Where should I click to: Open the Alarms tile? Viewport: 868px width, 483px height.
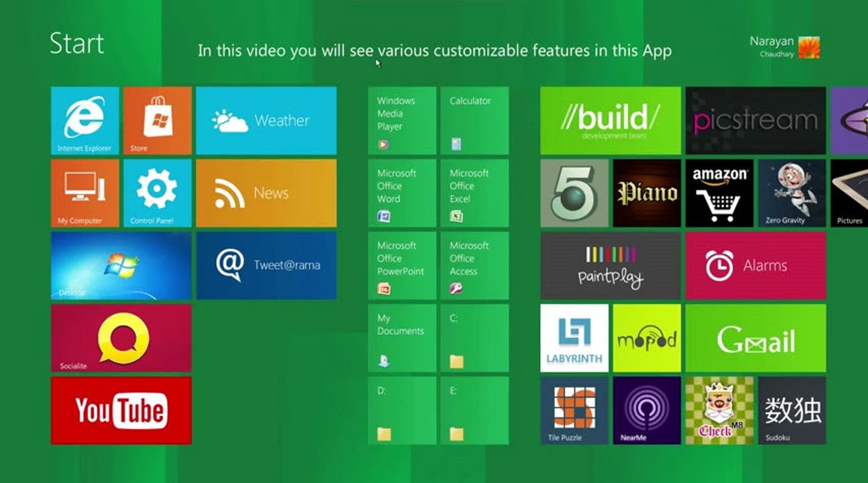(756, 266)
